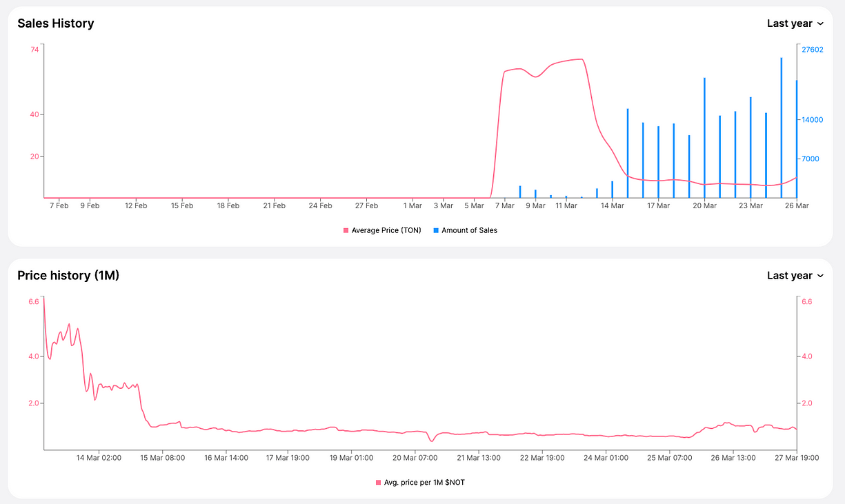This screenshot has width=845, height=504.
Task: Click the pink $NOT price legend swatch
Action: click(x=378, y=483)
